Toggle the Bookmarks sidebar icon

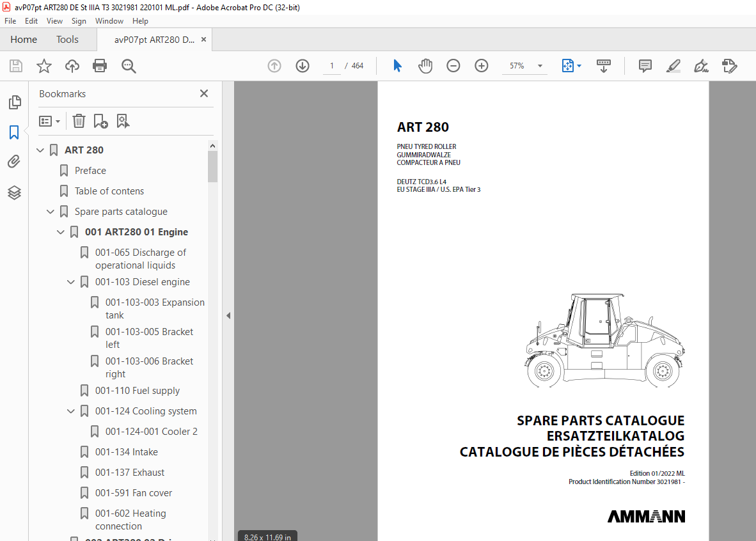[14, 132]
